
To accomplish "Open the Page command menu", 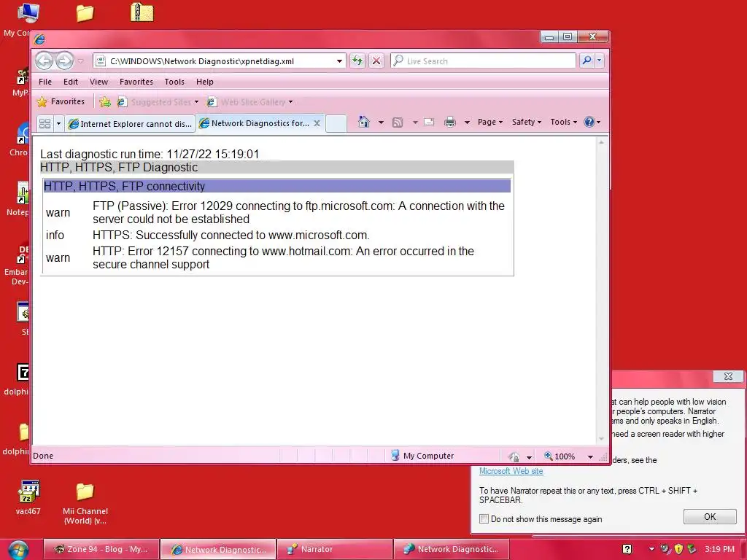I will click(x=490, y=122).
